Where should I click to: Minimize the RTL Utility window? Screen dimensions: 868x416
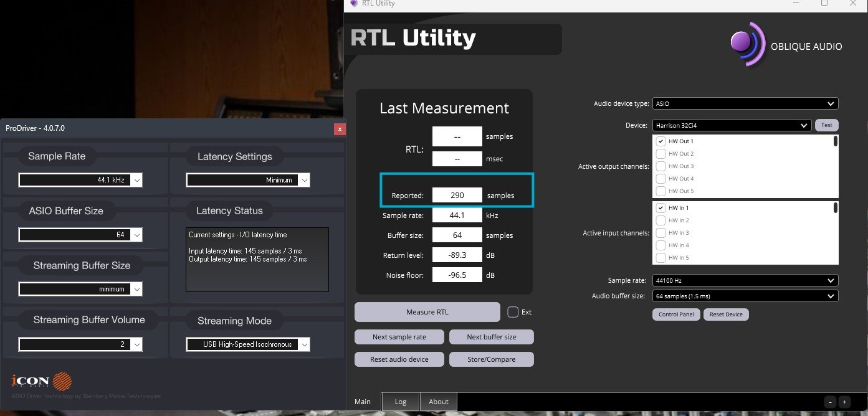(x=796, y=3)
